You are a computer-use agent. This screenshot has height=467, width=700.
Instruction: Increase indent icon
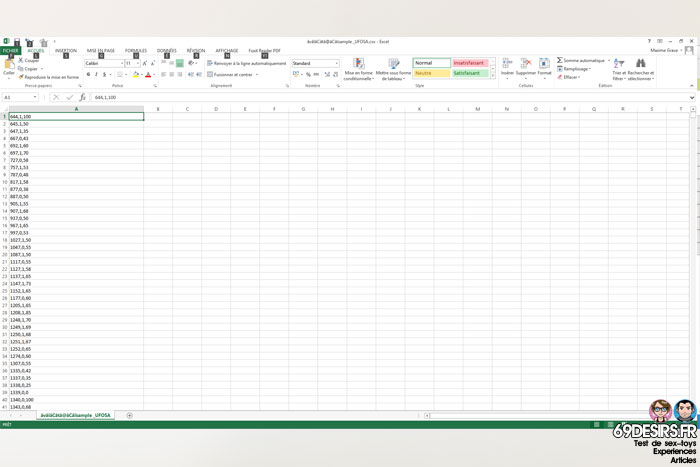(199, 75)
